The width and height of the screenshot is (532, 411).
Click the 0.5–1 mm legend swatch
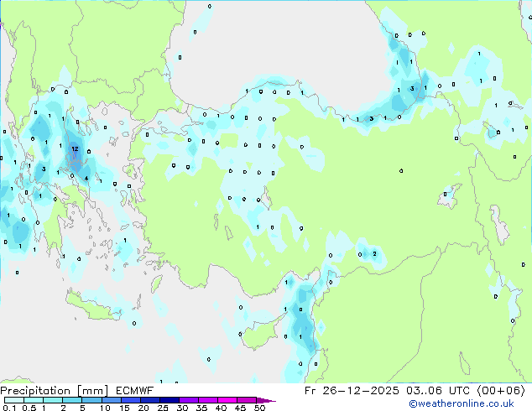34,400
